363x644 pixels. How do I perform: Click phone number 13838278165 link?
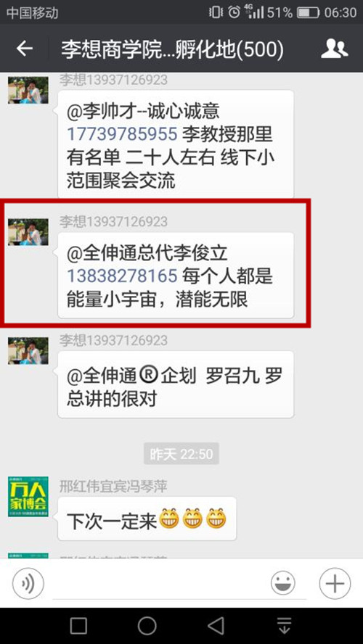122,276
